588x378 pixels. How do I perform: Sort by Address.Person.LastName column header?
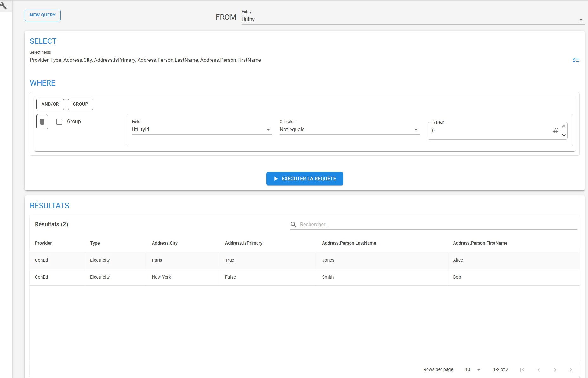click(349, 243)
